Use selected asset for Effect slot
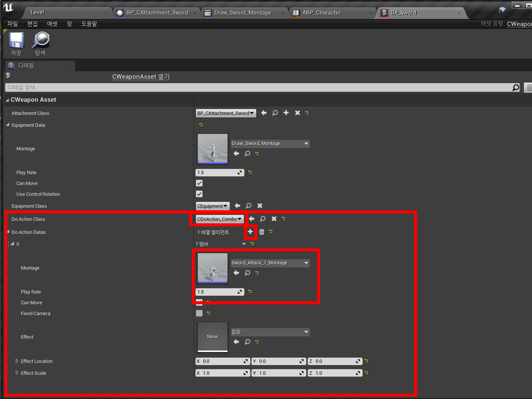Image resolution: width=532 pixels, height=399 pixels. point(236,342)
